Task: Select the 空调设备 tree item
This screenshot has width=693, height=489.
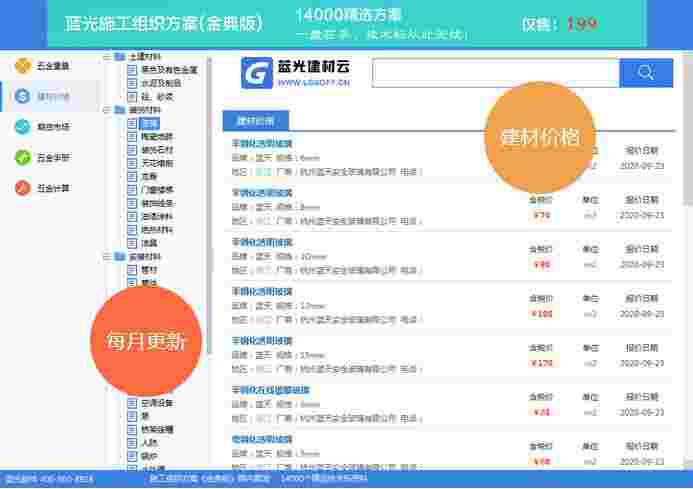Action: pyautogui.click(x=157, y=403)
